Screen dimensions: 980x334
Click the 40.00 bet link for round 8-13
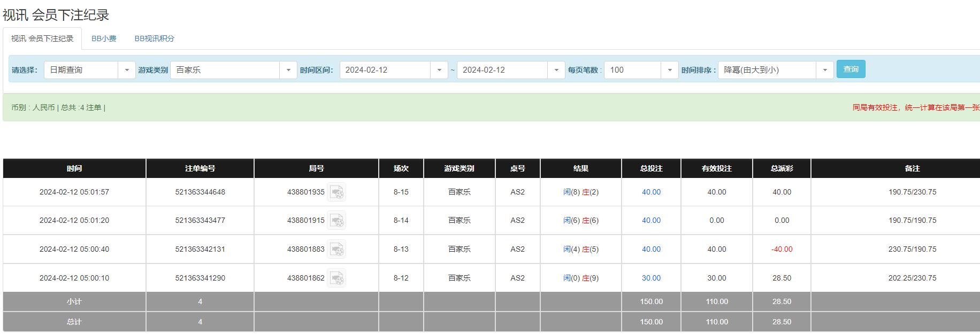(651, 250)
